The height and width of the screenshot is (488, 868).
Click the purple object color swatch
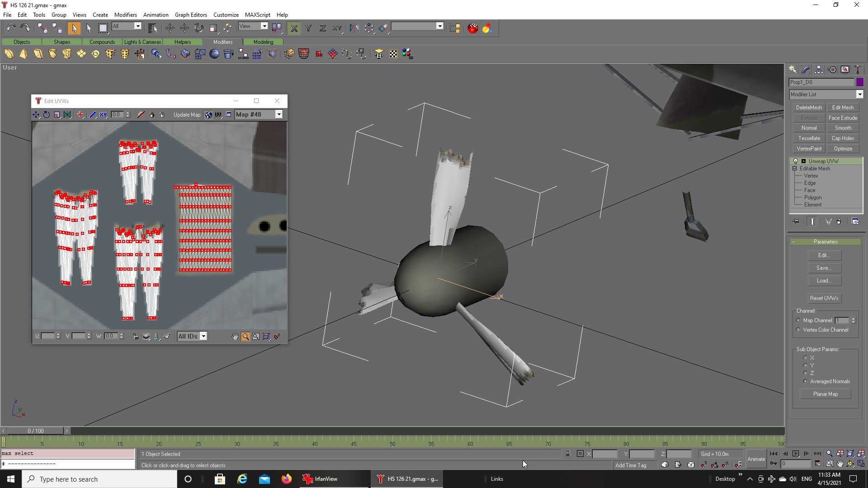[x=860, y=82]
